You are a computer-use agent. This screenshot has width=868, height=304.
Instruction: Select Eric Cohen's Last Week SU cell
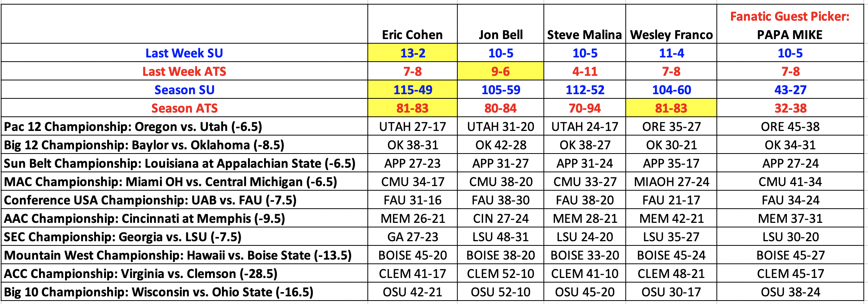(413, 53)
